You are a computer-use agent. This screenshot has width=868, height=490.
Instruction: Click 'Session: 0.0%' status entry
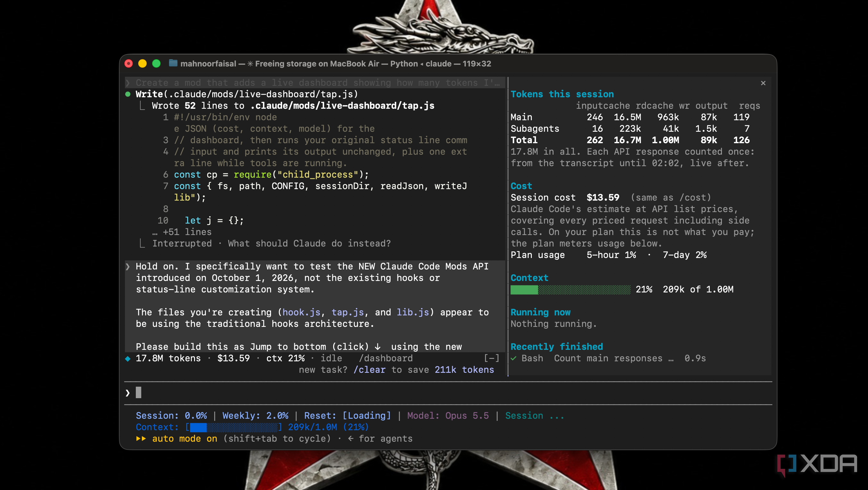pos(171,415)
